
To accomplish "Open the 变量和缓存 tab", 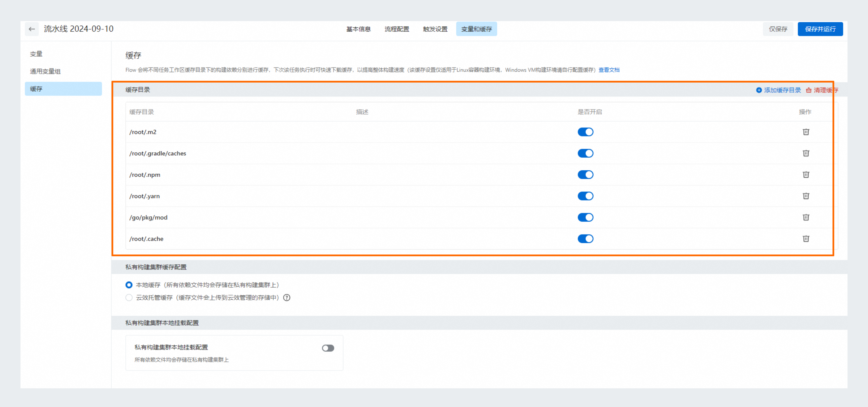I will coord(476,29).
